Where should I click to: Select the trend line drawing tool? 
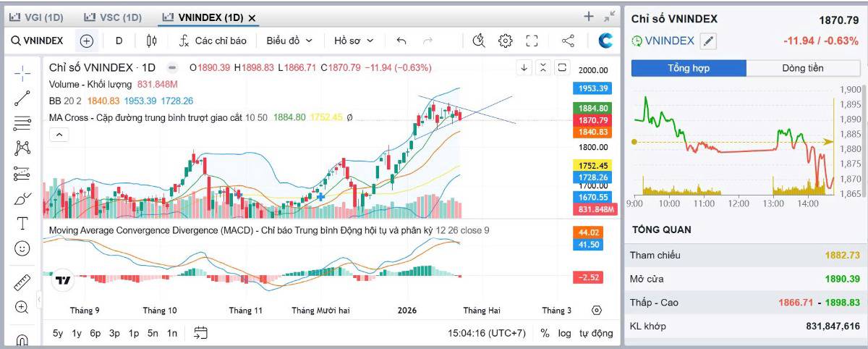pyautogui.click(x=22, y=98)
